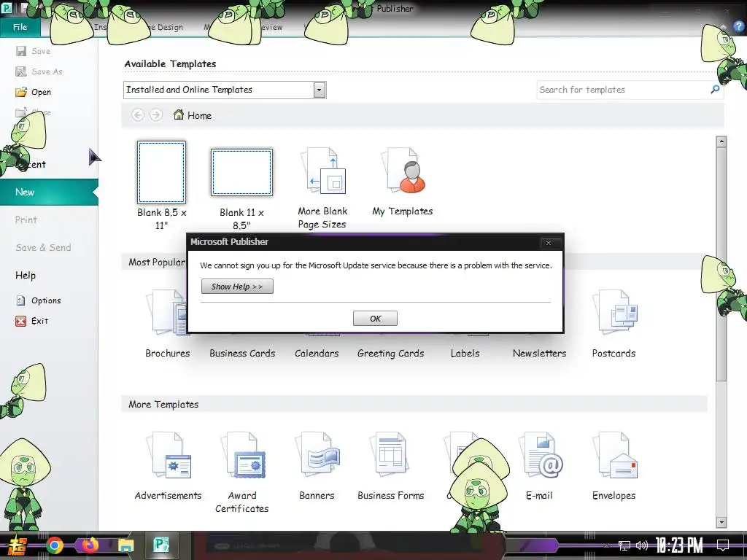Click the forward navigation arrow

156,114
